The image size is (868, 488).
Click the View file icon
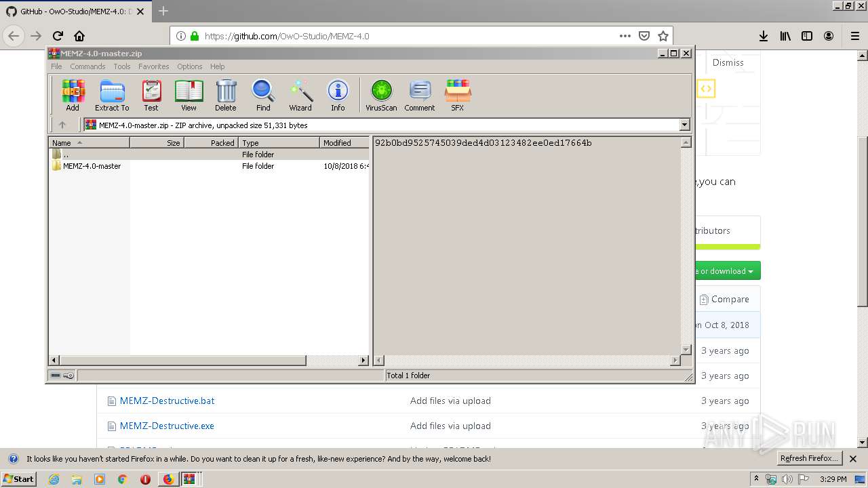pyautogui.click(x=189, y=95)
